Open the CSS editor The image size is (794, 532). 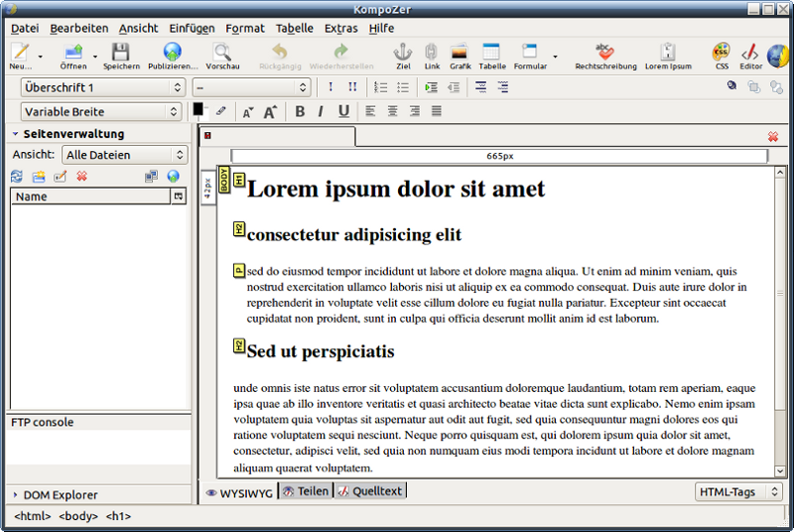(722, 56)
